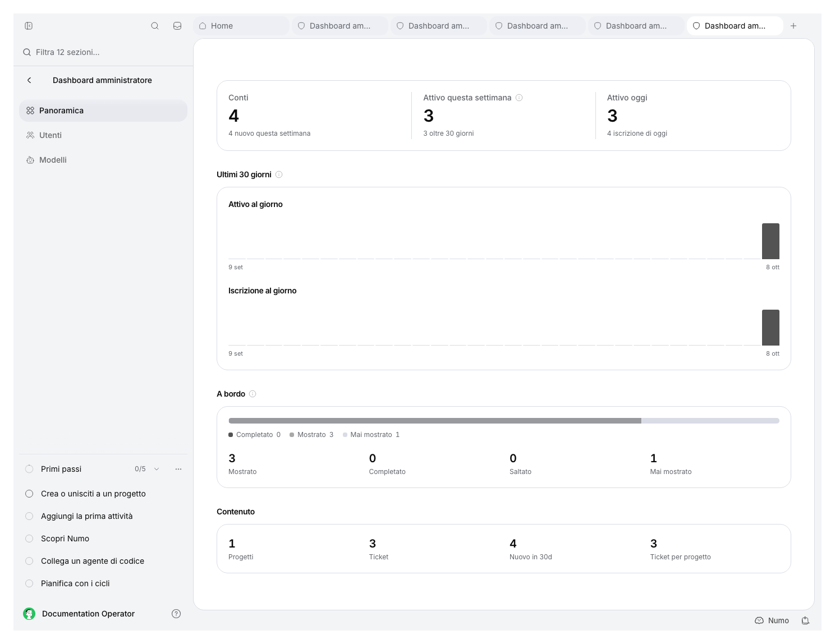The width and height of the screenshot is (835, 644).
Task: Click the Numo label at bottom right
Action: pos(778,620)
